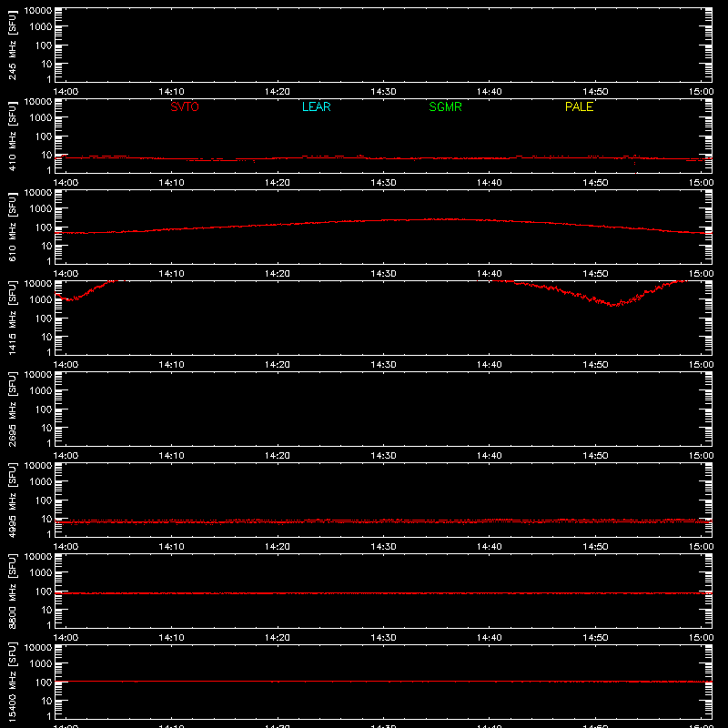
Task: Click 14:30 time label below 245 MHz panel
Action: pos(383,92)
